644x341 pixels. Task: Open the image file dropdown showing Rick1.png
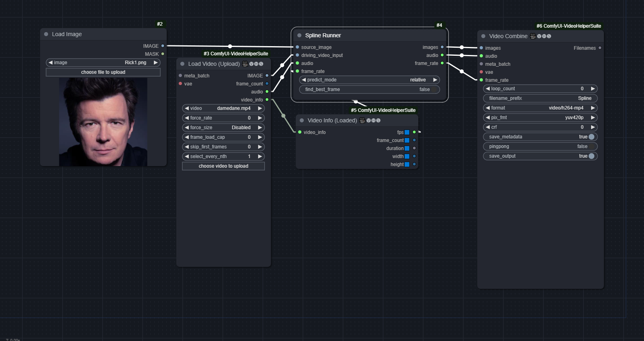pyautogui.click(x=103, y=63)
